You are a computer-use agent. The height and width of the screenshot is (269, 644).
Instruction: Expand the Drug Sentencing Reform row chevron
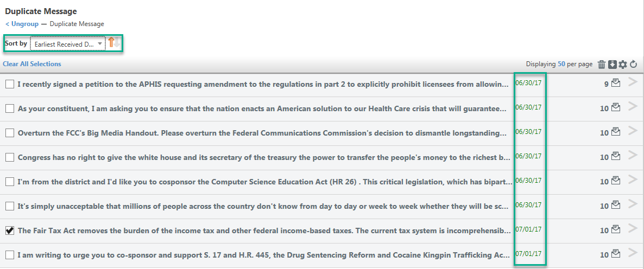click(x=633, y=253)
